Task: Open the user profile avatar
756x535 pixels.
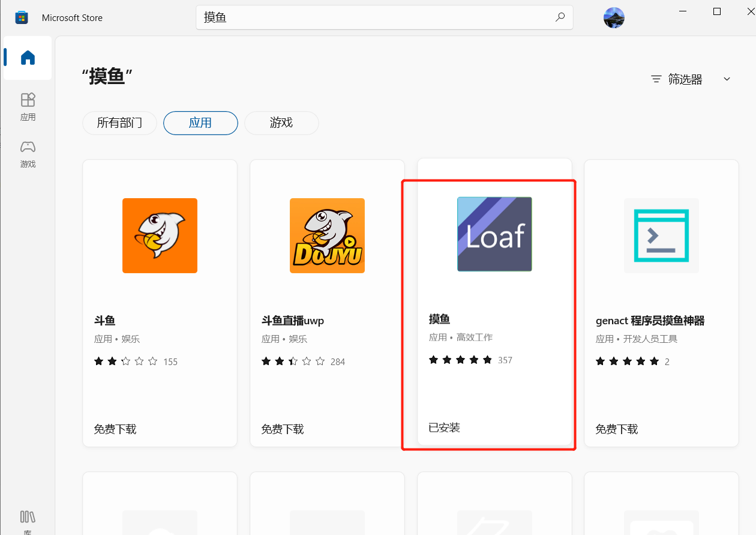Action: 614,17
